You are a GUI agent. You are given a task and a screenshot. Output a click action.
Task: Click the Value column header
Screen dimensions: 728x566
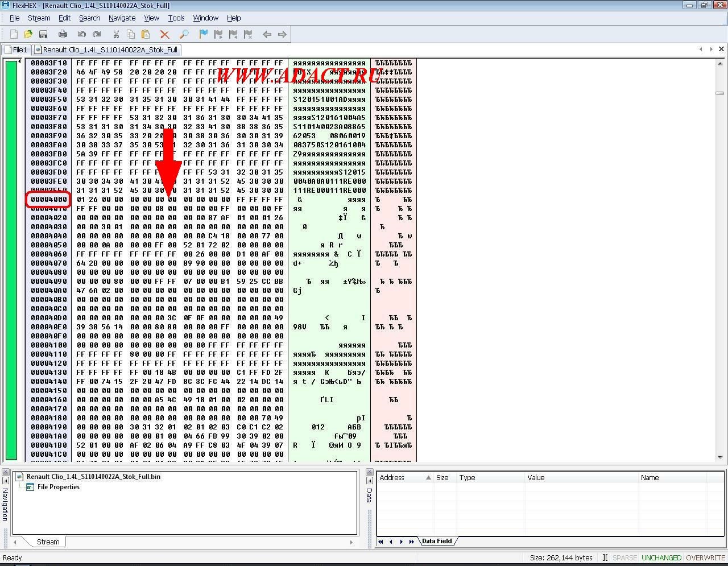pos(581,478)
